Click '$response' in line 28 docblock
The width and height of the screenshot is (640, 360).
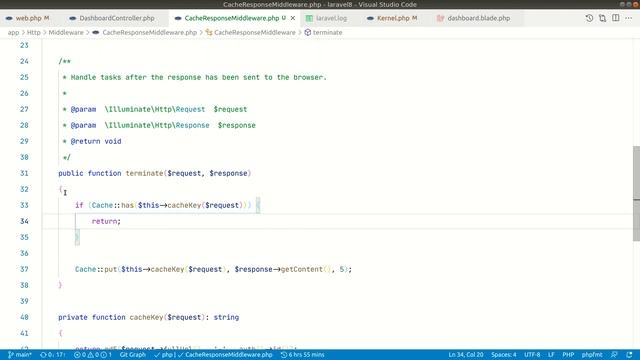[x=236, y=125]
